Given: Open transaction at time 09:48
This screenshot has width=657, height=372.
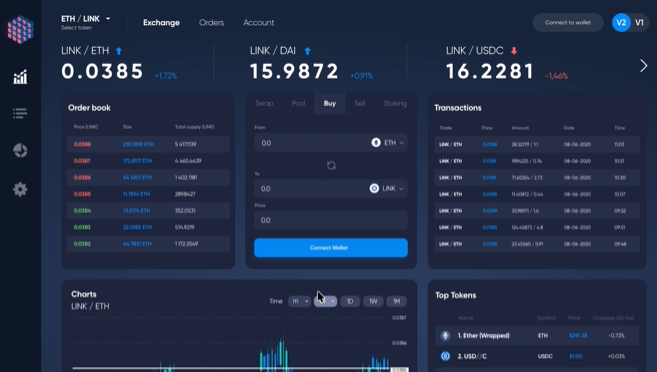Looking at the screenshot, I should point(537,244).
